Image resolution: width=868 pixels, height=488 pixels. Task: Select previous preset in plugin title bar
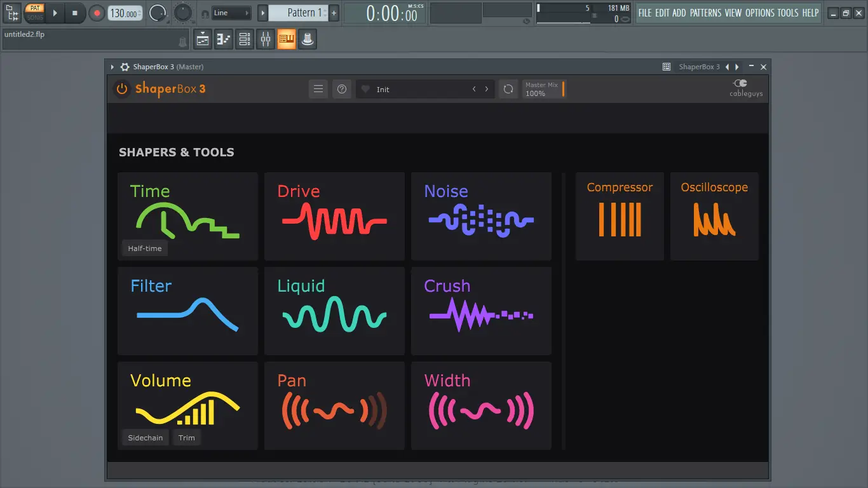(728, 67)
